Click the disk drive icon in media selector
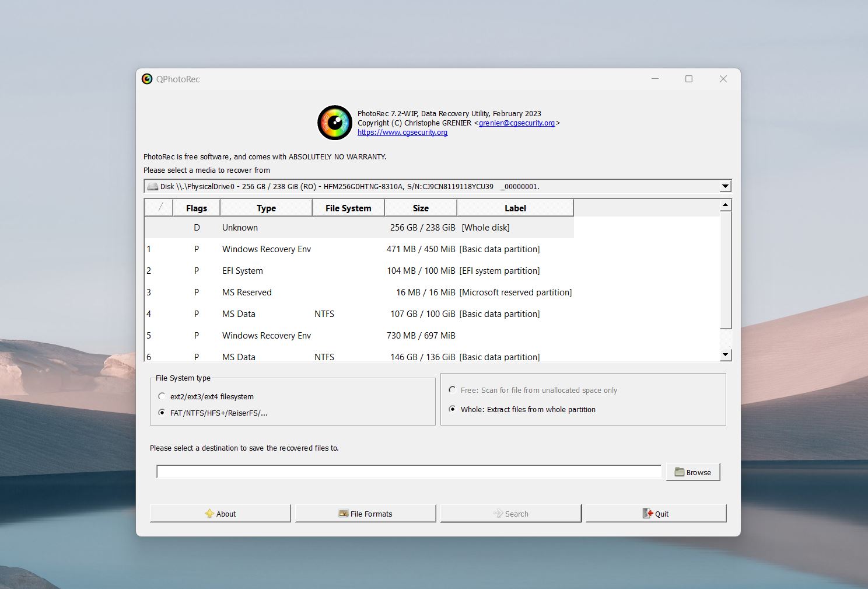The image size is (868, 589). tap(152, 187)
